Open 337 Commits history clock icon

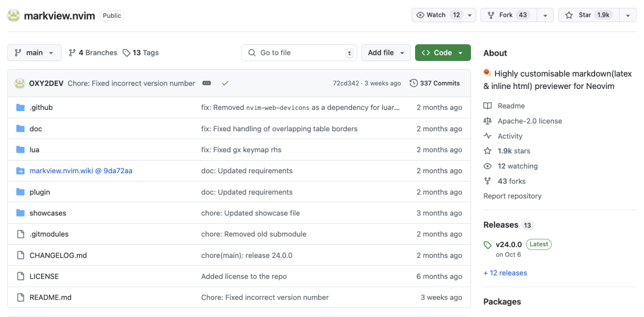click(414, 84)
